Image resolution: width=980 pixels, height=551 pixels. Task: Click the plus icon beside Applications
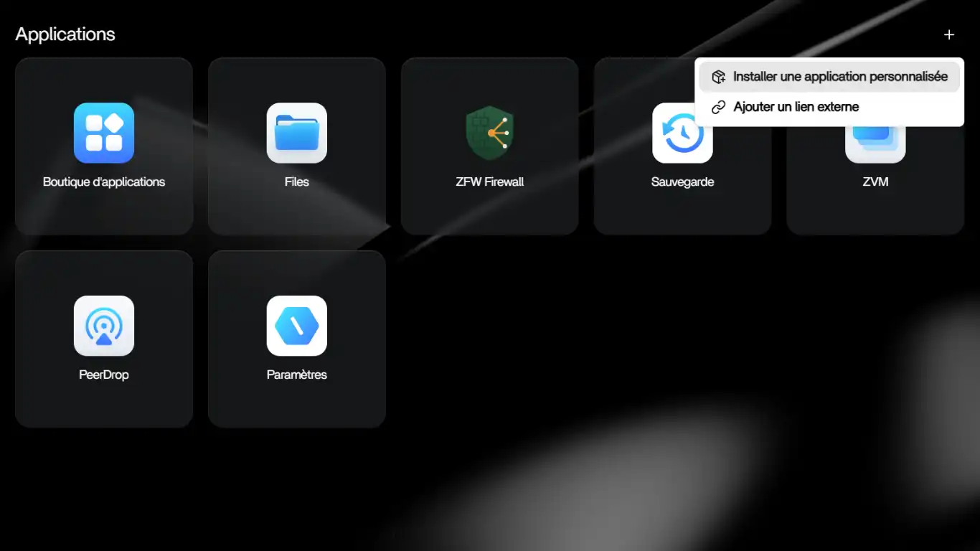click(949, 34)
